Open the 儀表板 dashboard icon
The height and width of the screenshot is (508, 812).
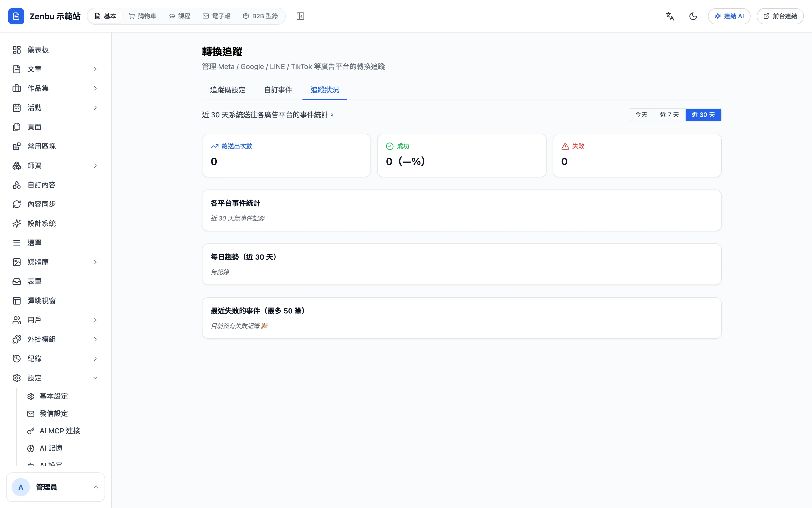coord(17,50)
